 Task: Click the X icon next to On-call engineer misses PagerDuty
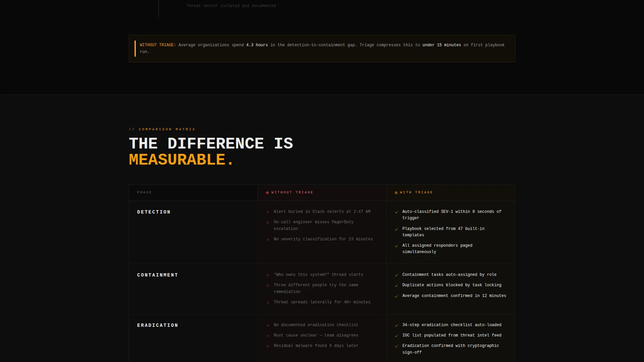pos(268,223)
